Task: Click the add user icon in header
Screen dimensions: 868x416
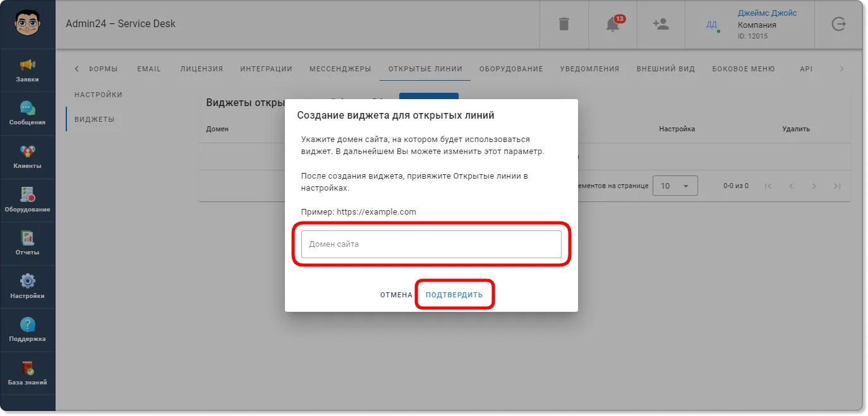Action: pos(661,24)
